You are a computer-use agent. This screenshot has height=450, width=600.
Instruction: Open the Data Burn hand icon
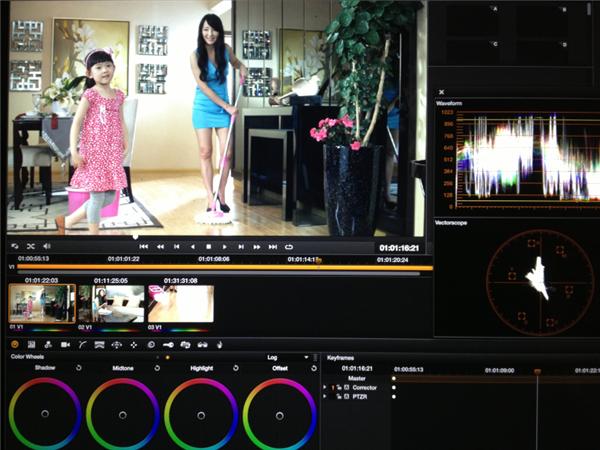click(220, 345)
